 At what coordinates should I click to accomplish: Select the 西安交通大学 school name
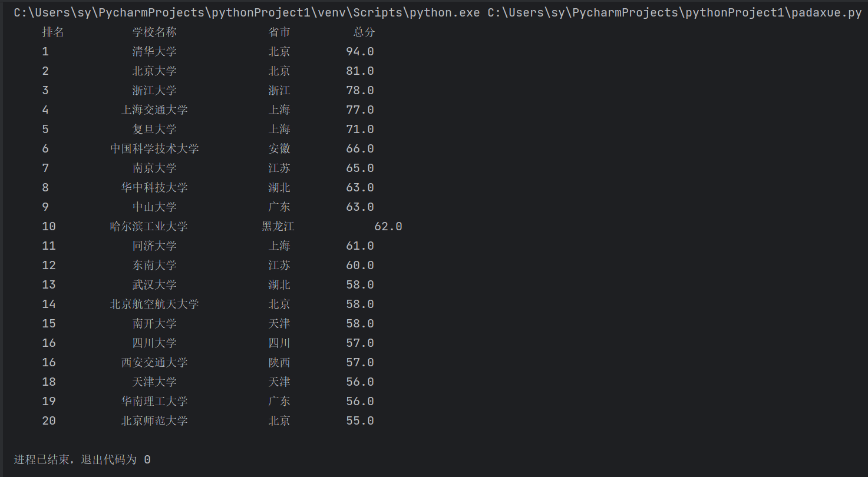[154, 363]
